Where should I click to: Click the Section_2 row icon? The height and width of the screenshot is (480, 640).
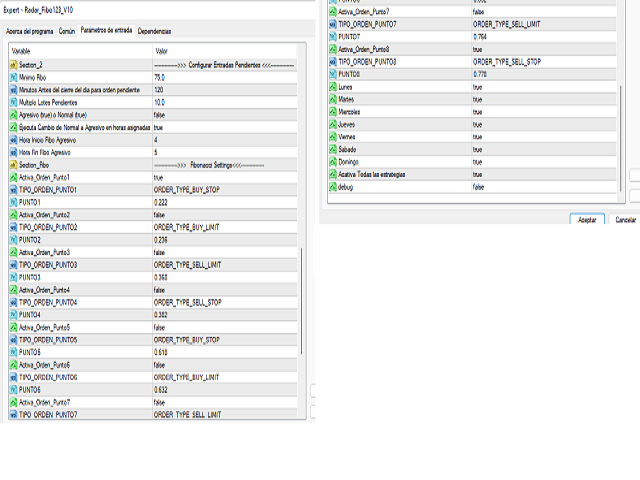click(x=13, y=65)
